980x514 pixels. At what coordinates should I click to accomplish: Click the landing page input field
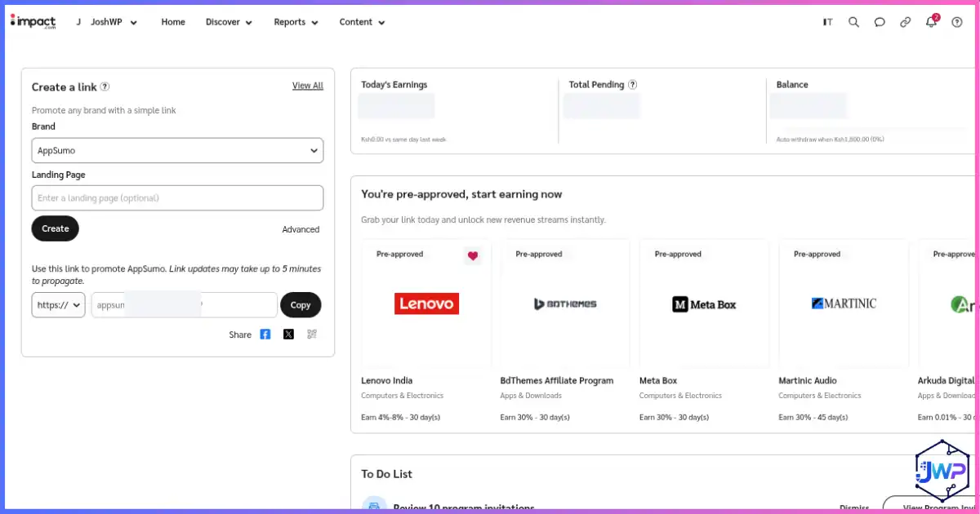point(177,198)
